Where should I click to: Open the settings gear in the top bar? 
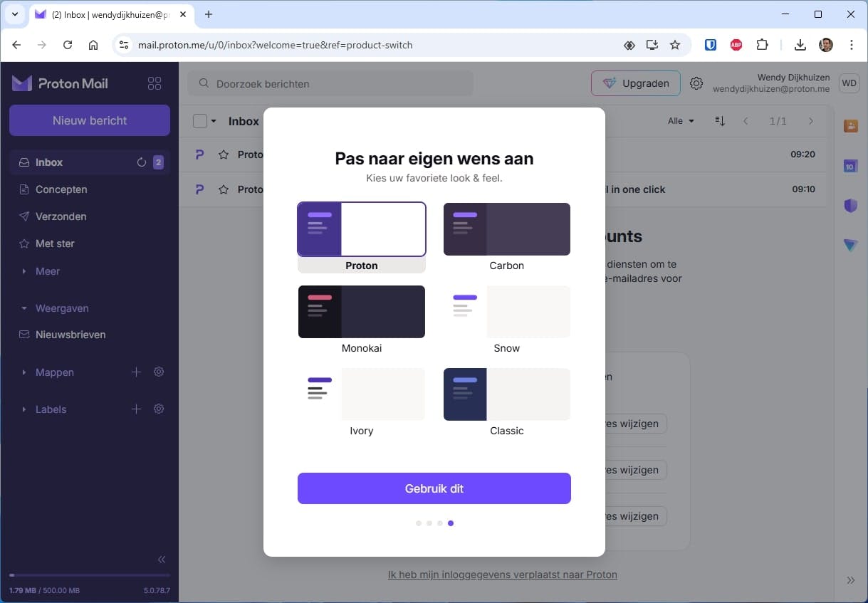696,83
